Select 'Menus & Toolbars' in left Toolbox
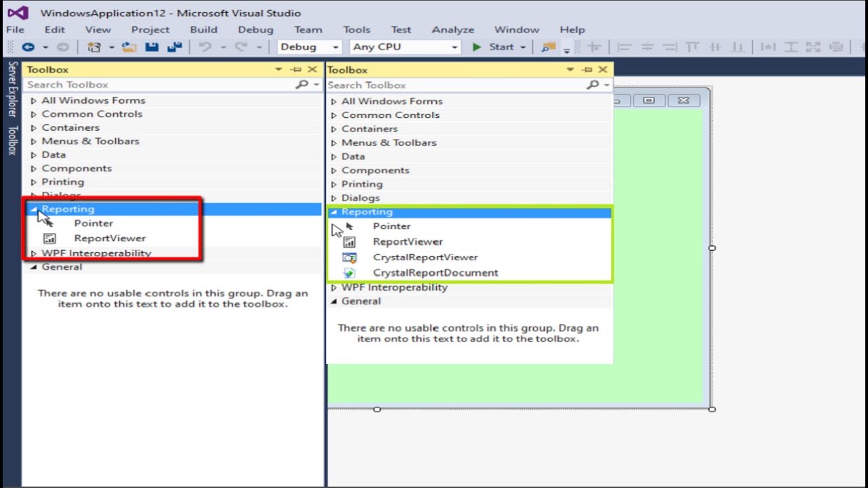 pos(90,141)
